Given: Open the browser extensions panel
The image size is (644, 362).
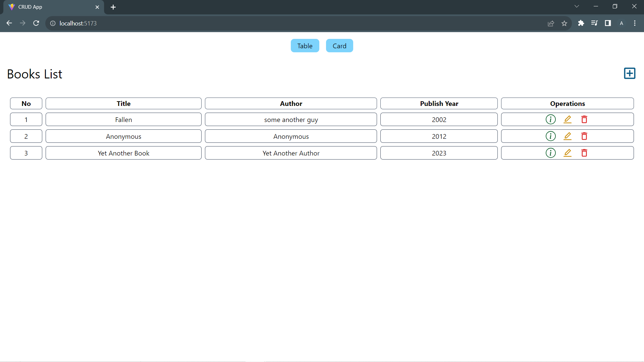Looking at the screenshot, I should click(x=581, y=23).
